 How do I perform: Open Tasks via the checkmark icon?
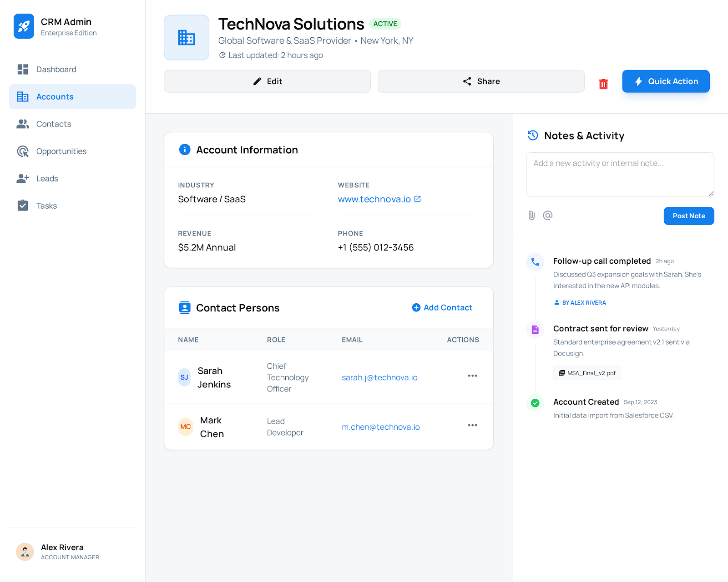[x=22, y=206]
